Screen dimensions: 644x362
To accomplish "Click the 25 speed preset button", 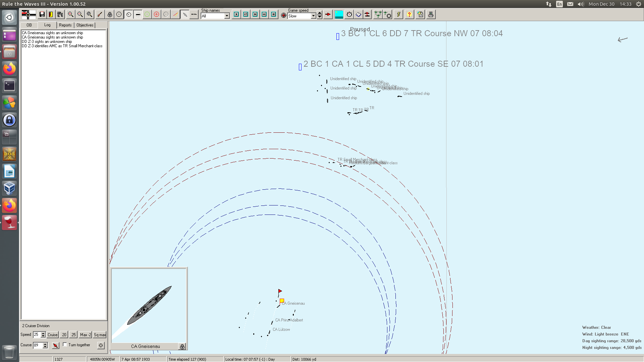I will coord(73,335).
